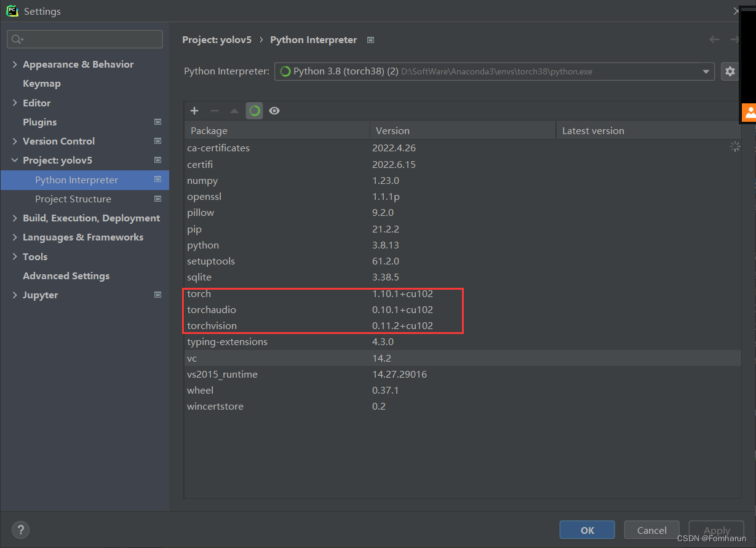Select the setuptools package row
The height and width of the screenshot is (548, 756).
(463, 261)
